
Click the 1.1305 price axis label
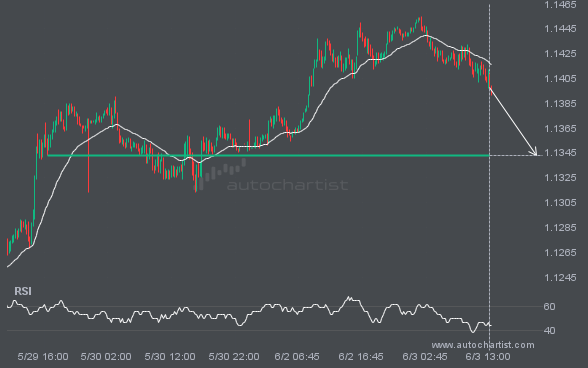click(560, 203)
